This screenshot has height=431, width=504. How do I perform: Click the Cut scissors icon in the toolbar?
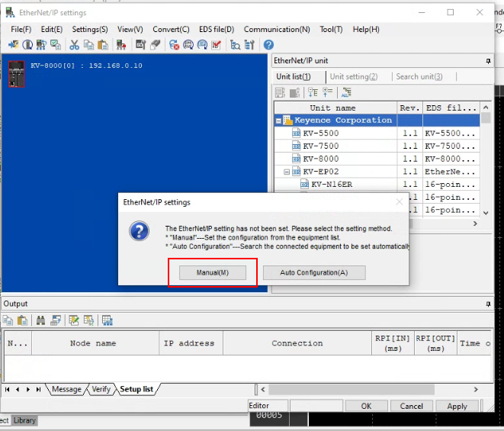click(x=74, y=45)
